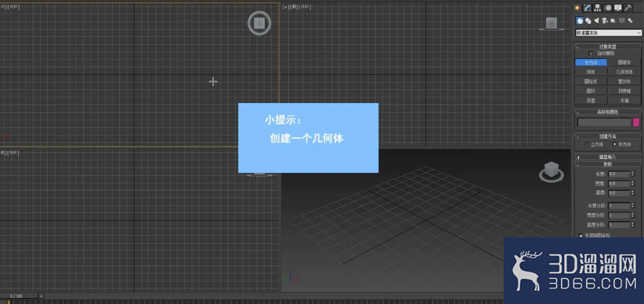Expand the 键盘输入 rollout

pos(608,157)
